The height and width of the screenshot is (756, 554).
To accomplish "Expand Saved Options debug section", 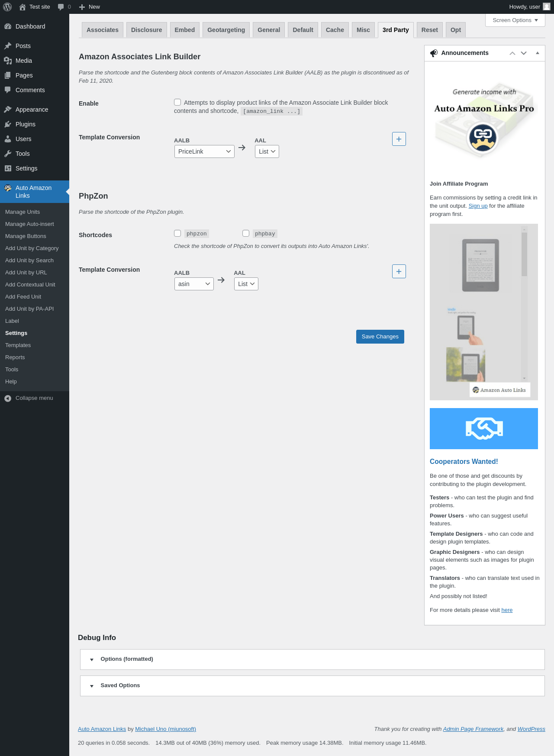I will pyautogui.click(x=312, y=685).
